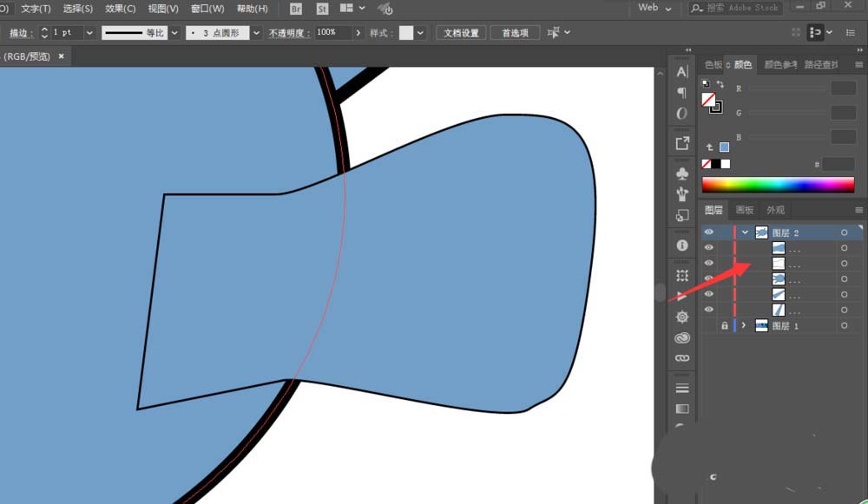
Task: Open the Gradient panel icon
Action: [682, 409]
